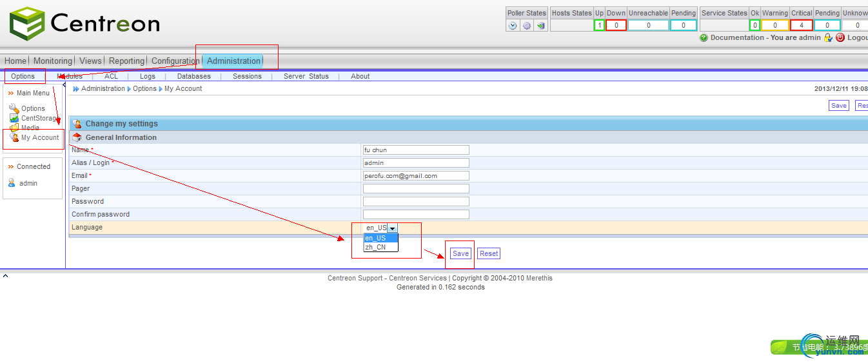Open the Configuration menu

(x=175, y=61)
